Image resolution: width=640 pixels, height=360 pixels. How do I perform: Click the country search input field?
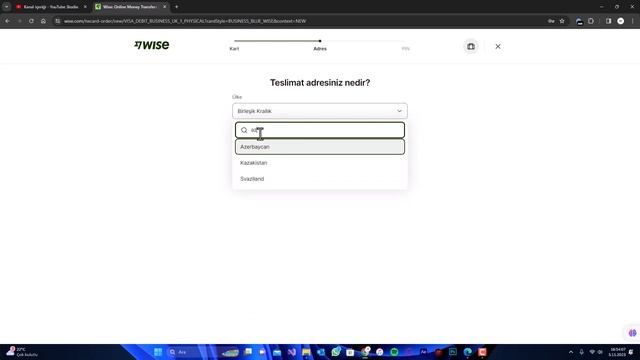(x=320, y=130)
